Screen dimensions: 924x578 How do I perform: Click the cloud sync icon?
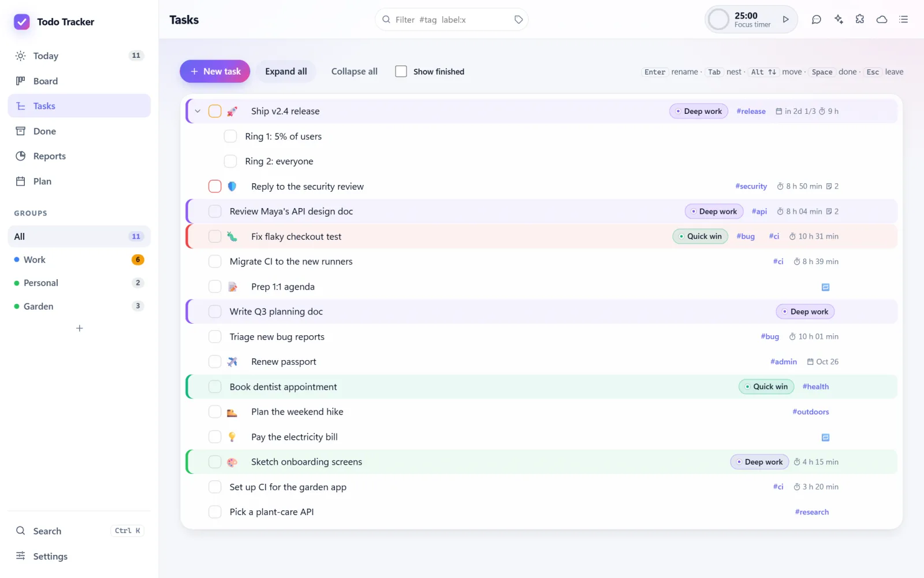pyautogui.click(x=882, y=20)
